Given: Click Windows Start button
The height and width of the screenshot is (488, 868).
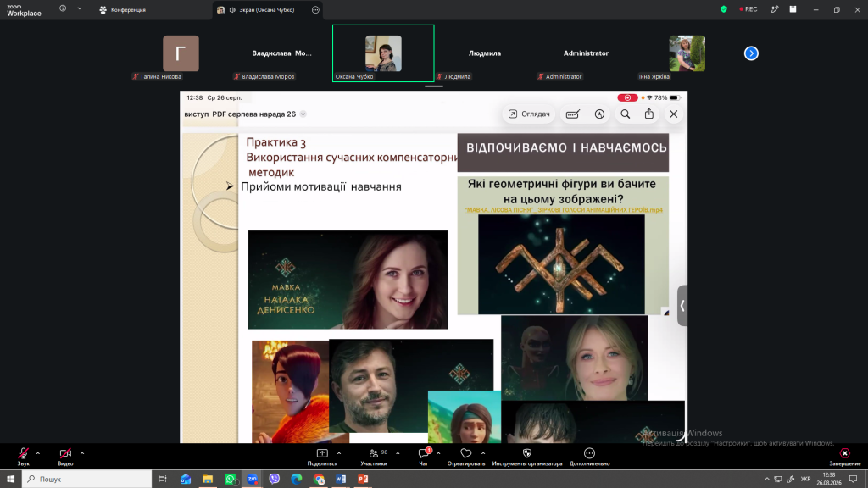Looking at the screenshot, I should [10, 479].
